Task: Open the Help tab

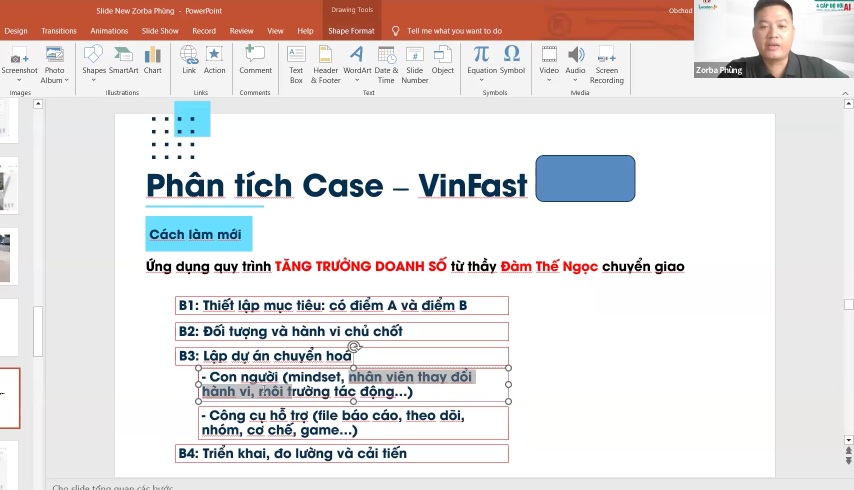Action: [305, 31]
